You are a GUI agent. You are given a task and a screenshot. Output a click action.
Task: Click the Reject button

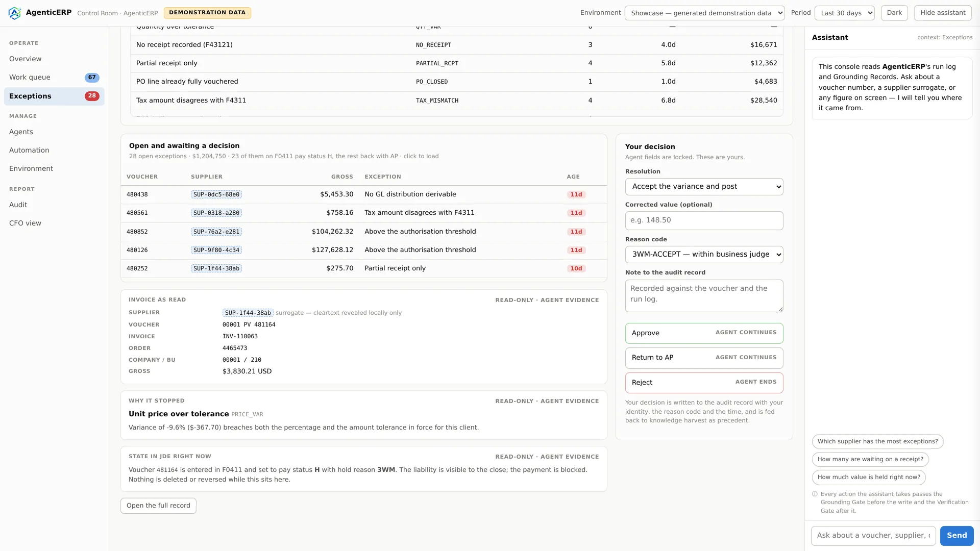tap(704, 383)
